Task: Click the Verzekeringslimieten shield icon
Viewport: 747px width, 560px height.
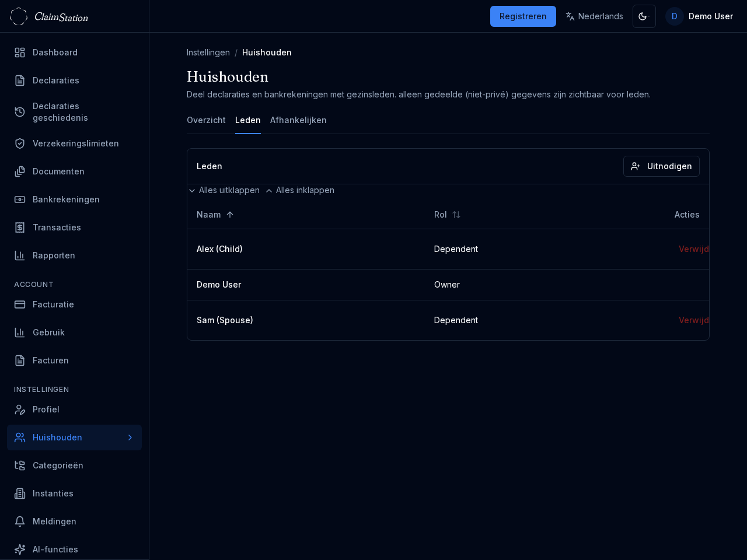Action: (x=20, y=143)
